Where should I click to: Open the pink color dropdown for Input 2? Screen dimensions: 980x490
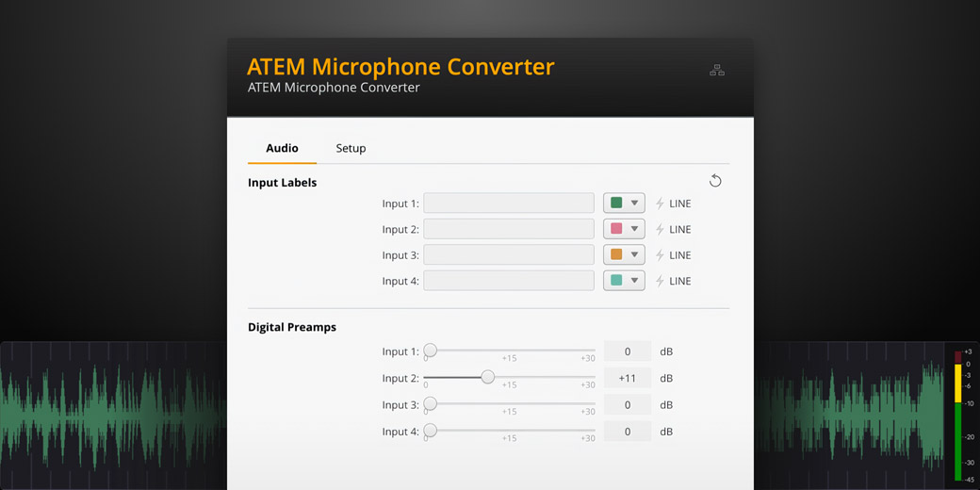pyautogui.click(x=624, y=229)
